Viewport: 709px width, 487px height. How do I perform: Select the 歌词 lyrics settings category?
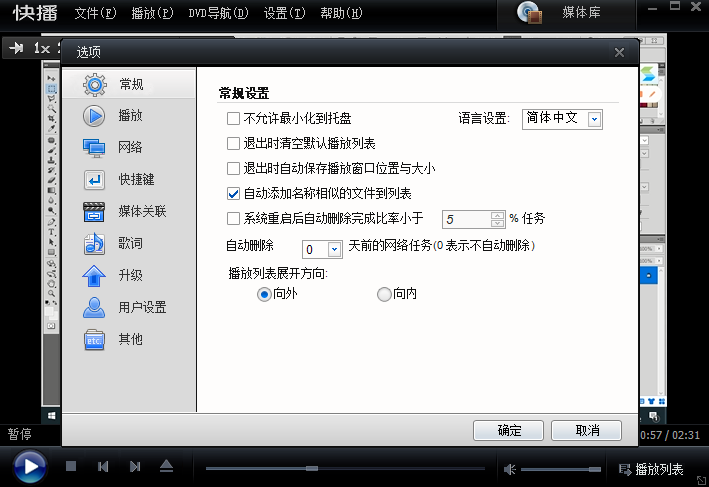pos(129,243)
